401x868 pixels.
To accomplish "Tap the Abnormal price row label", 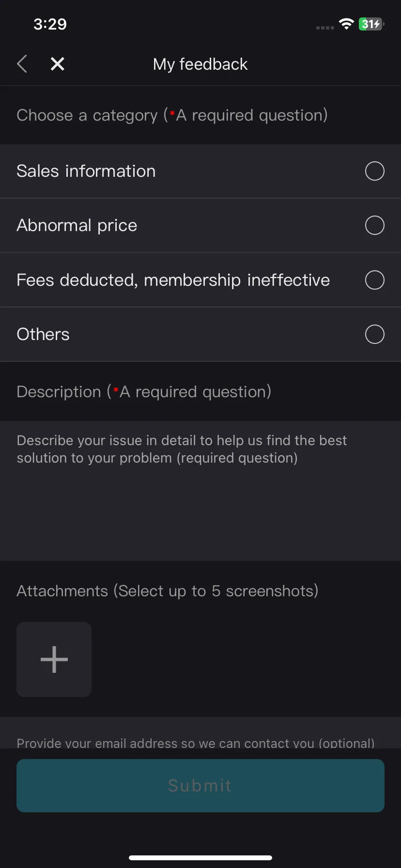I will pyautogui.click(x=77, y=225).
